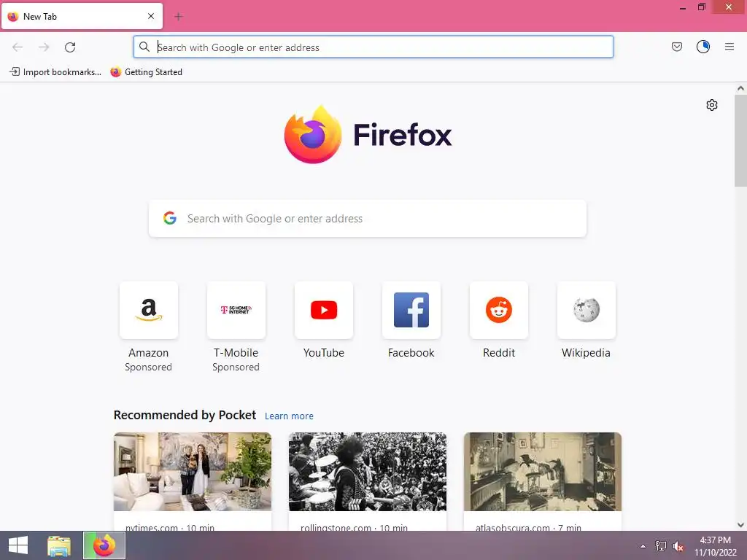Click the muted volume tray icon
Image resolution: width=747 pixels, height=560 pixels.
(678, 546)
